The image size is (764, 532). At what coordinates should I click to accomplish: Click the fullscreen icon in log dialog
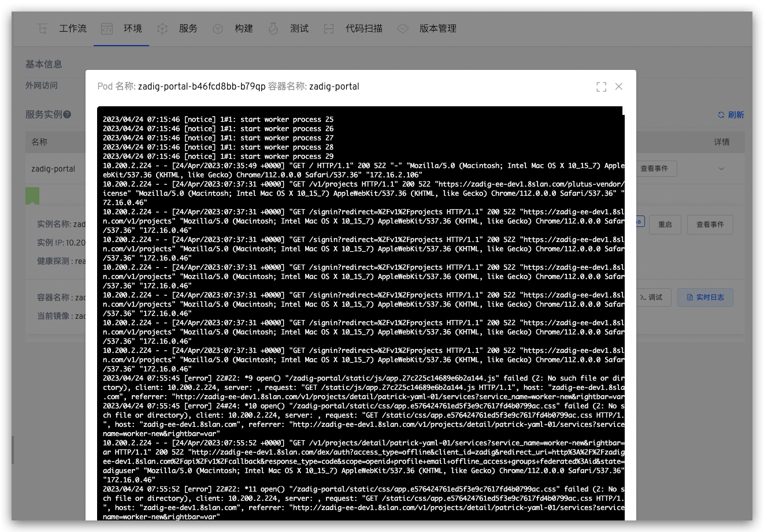[x=601, y=87]
